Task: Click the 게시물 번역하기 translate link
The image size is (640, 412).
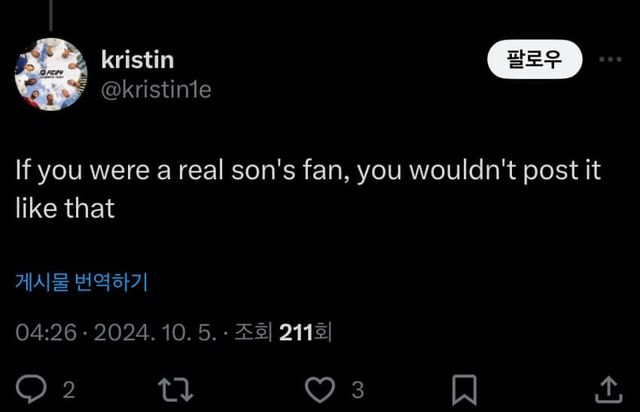Action: click(x=81, y=282)
